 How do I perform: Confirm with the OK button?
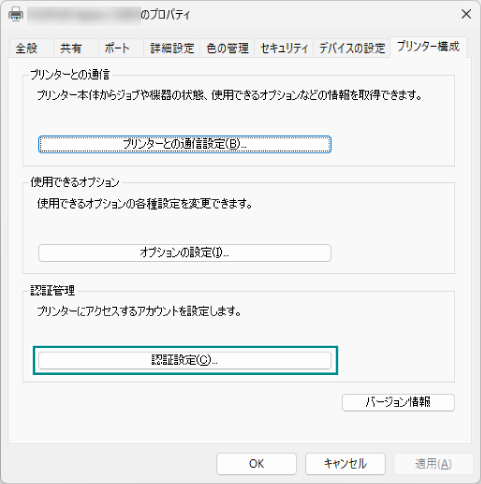point(256,464)
